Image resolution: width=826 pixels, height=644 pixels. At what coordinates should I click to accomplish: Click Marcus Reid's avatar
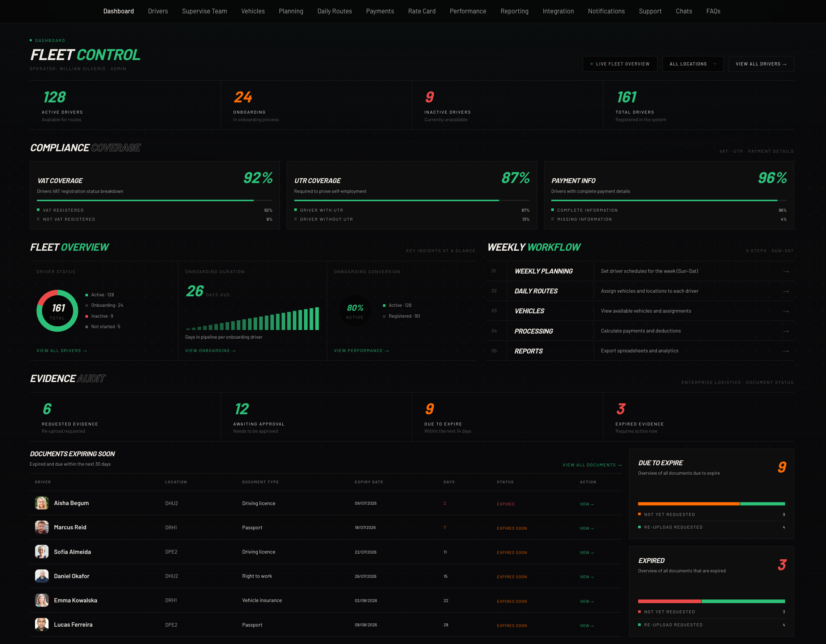click(42, 527)
